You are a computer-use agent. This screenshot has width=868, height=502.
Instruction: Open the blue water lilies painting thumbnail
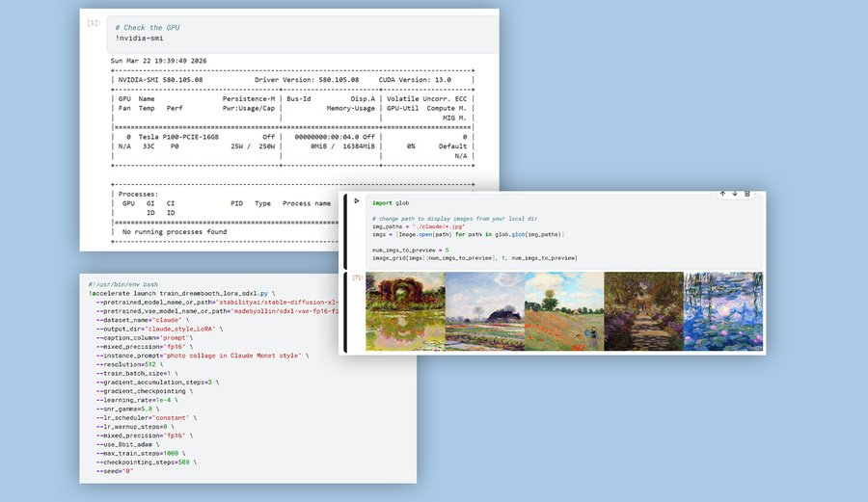click(723, 311)
